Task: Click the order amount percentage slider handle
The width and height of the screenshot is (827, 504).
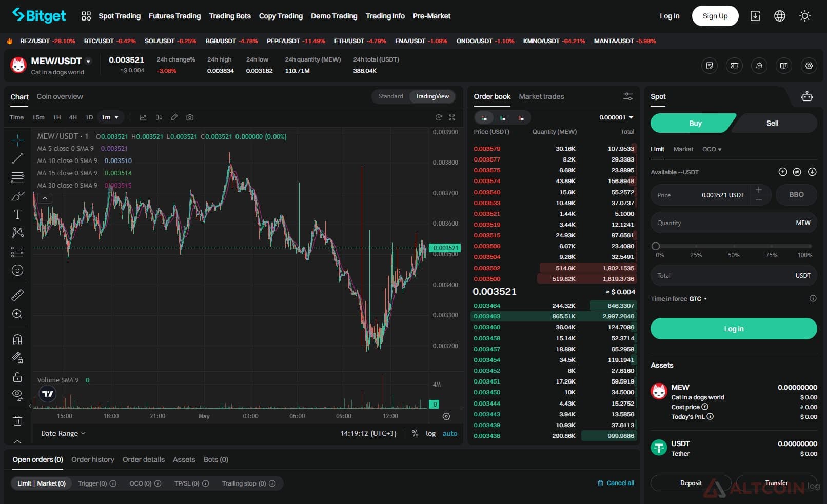Action: (655, 246)
